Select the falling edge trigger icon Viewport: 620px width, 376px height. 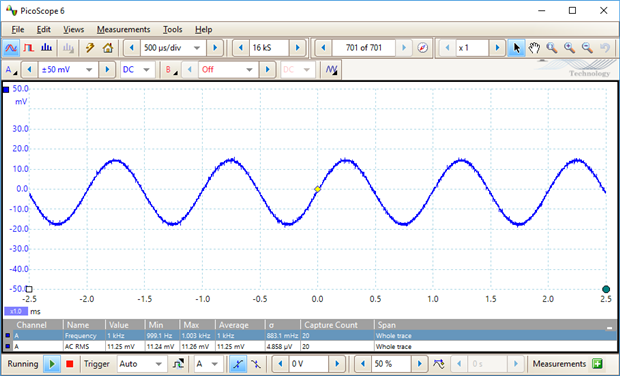pyautogui.click(x=255, y=364)
